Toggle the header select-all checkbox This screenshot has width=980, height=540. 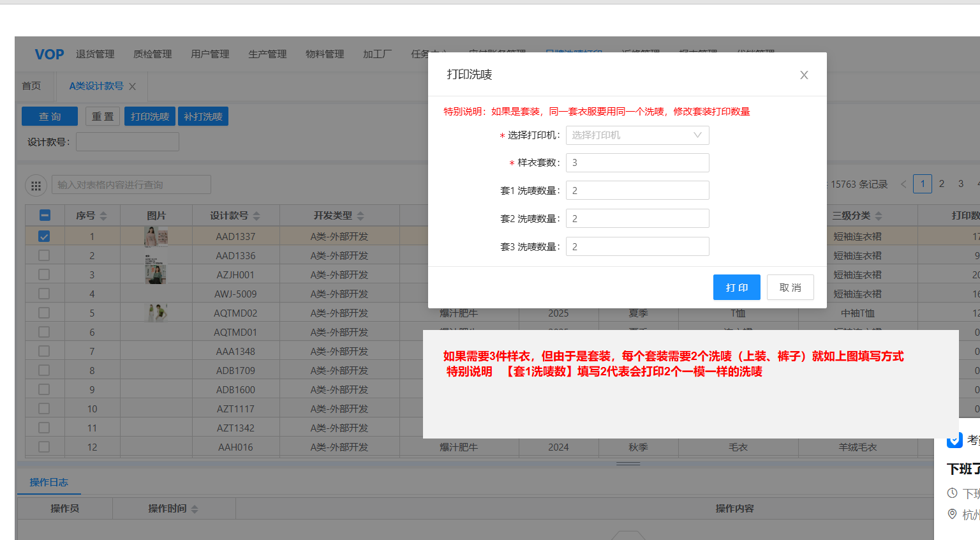(x=45, y=216)
